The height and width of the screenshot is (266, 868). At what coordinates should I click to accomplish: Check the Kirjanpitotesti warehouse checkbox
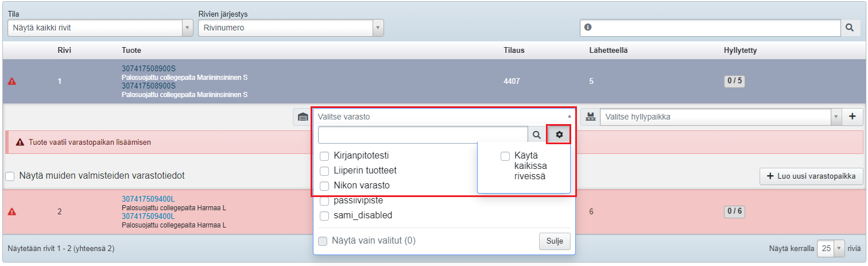tap(324, 156)
